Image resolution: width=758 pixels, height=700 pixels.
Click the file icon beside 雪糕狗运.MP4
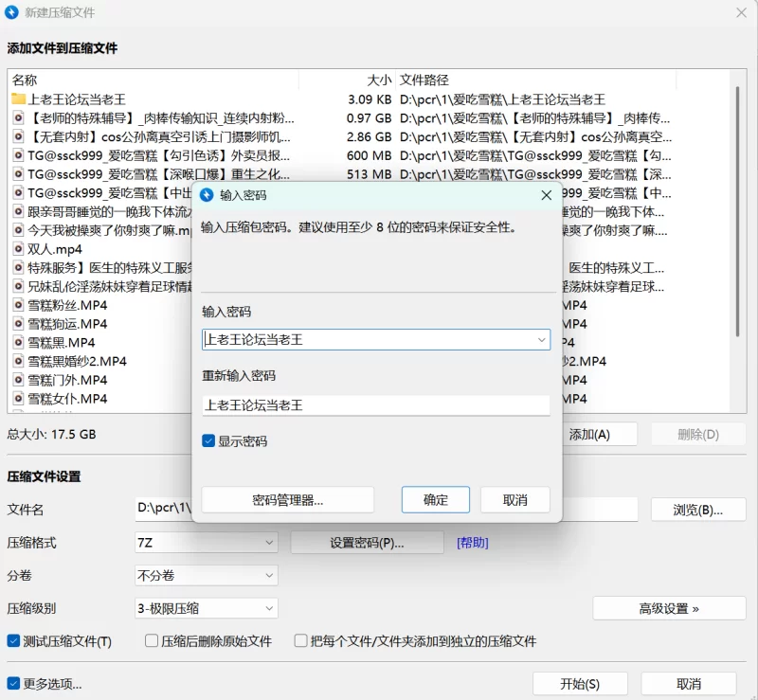[18, 324]
